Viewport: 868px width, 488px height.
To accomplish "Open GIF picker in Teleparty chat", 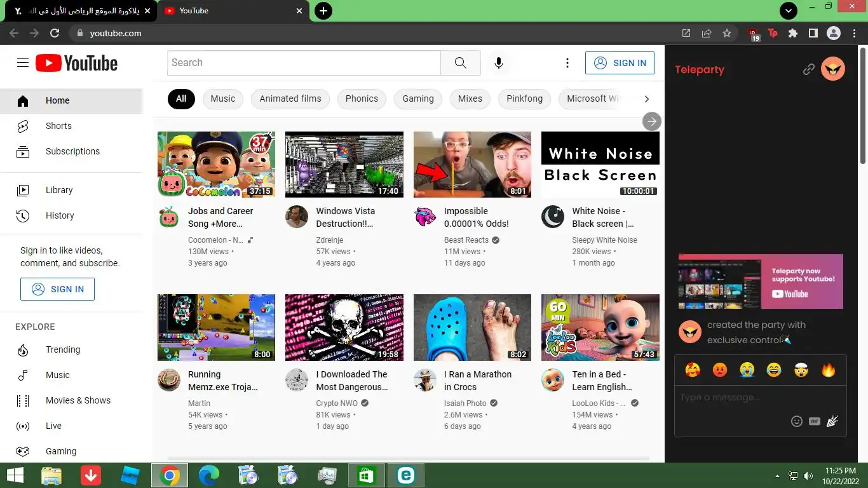I will (815, 421).
